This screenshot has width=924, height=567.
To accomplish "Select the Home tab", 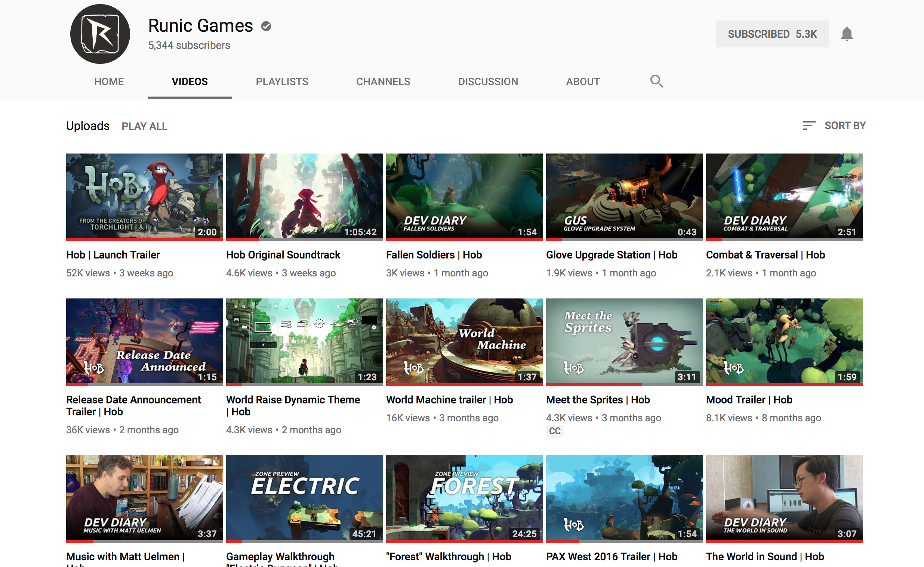I will point(109,81).
